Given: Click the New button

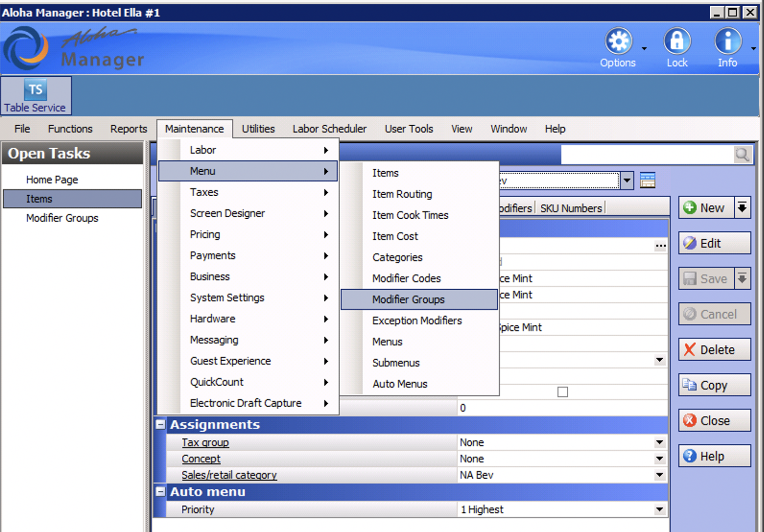Looking at the screenshot, I should click(x=706, y=208).
